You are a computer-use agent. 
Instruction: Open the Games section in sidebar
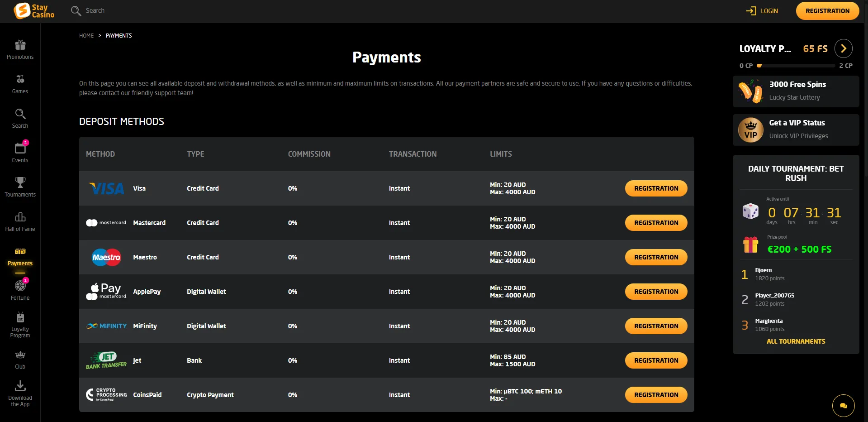pyautogui.click(x=20, y=80)
